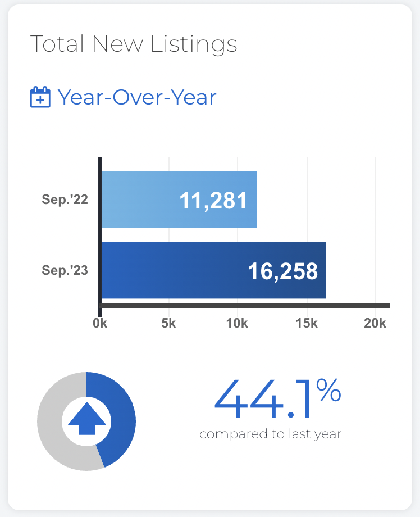Click the 5k axis tick label

pos(168,324)
